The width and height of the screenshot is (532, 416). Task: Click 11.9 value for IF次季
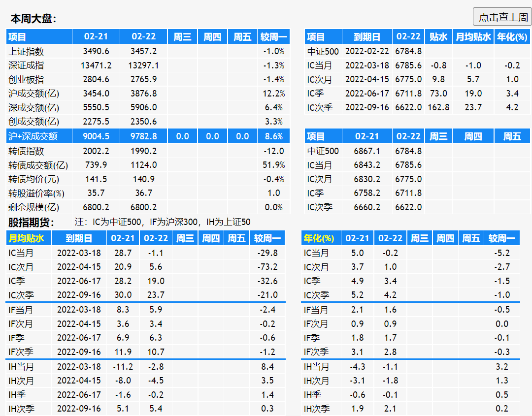(x=123, y=352)
